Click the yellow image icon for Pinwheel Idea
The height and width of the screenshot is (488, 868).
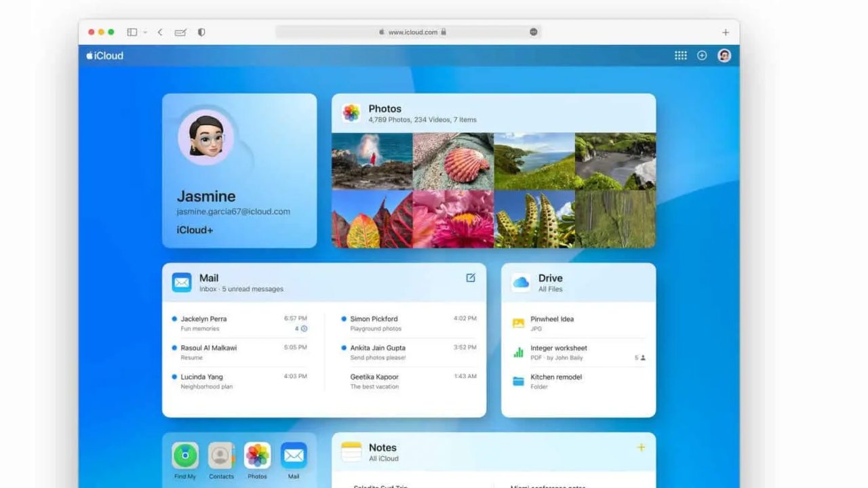pyautogui.click(x=518, y=323)
